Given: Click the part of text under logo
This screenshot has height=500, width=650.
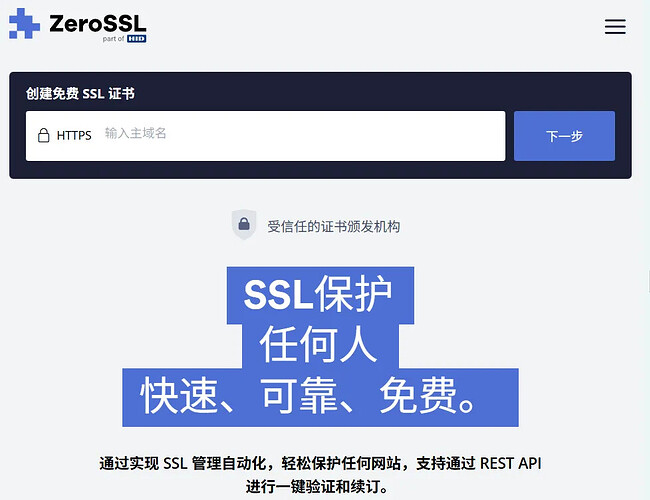Looking at the screenshot, I should pos(113,39).
